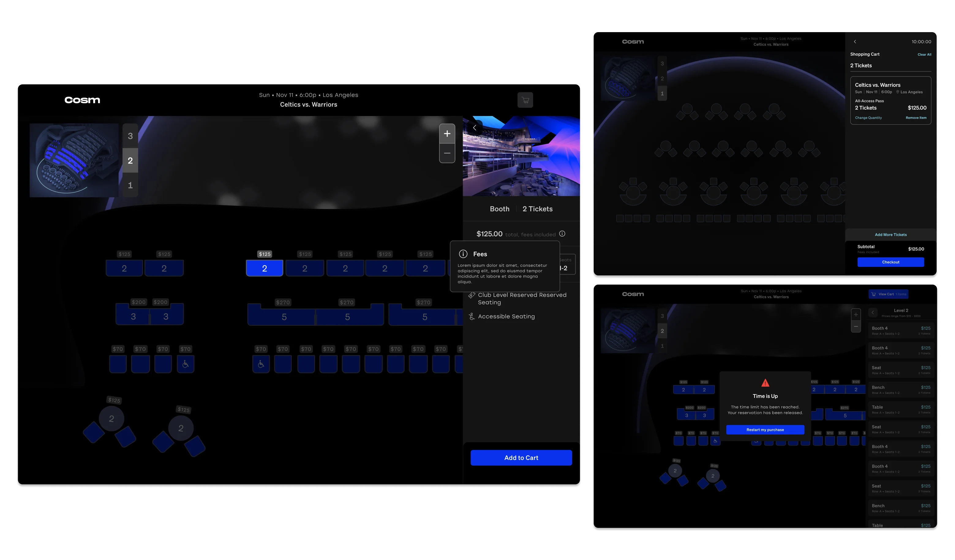Zoom out with the minus button

pos(447,153)
